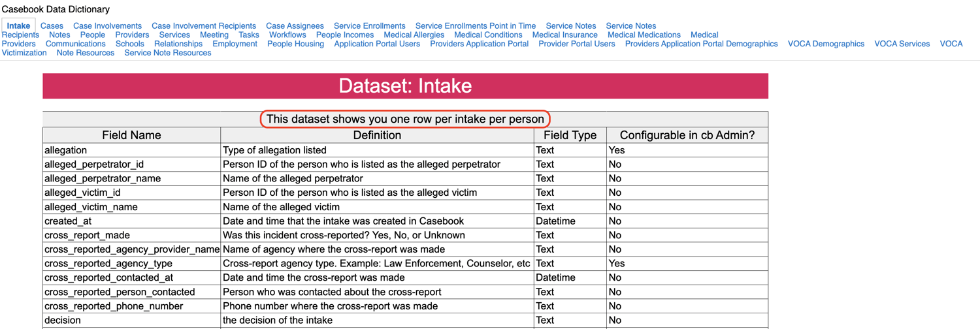Go to the Employment tab
This screenshot has height=329, width=980.
click(235, 44)
